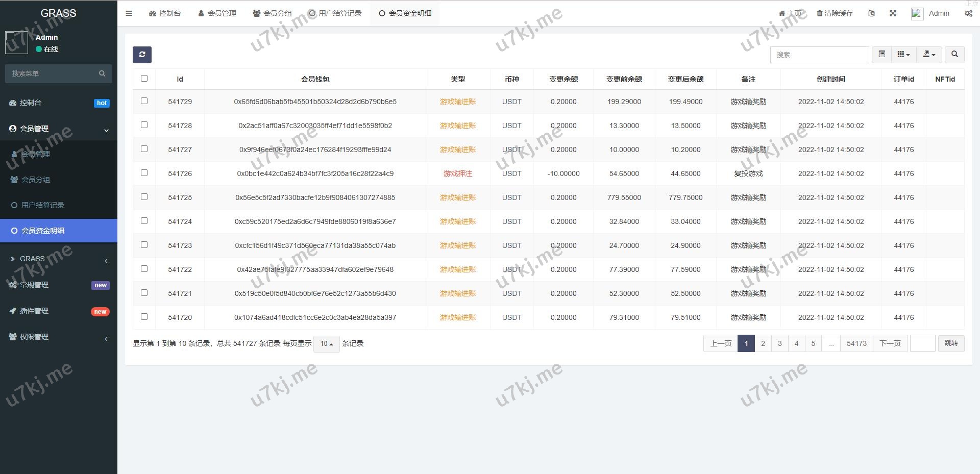The width and height of the screenshot is (980, 474).
Task: Toggle the sidebar hamburger menu icon
Action: [x=129, y=13]
